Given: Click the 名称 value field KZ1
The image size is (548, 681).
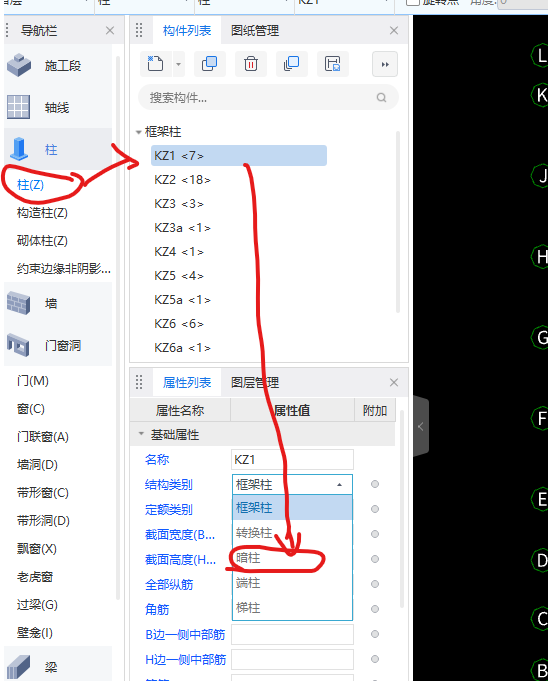Looking at the screenshot, I should [x=292, y=460].
